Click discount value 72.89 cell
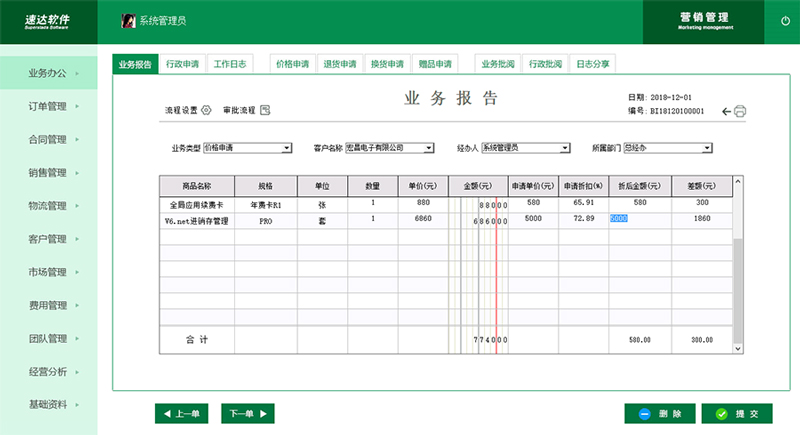Screen dimensions: 800x435 tap(583, 218)
